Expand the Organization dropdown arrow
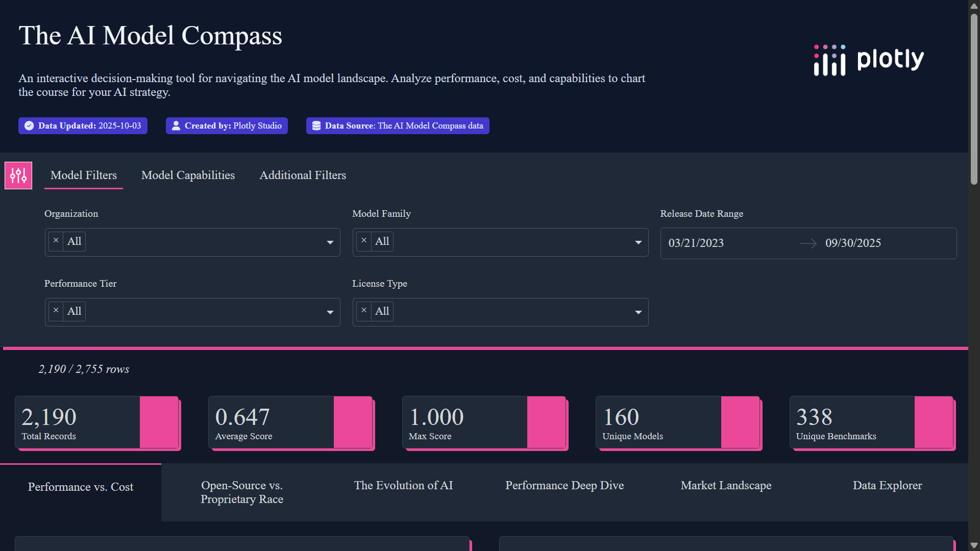This screenshot has height=551, width=980. coord(330,242)
